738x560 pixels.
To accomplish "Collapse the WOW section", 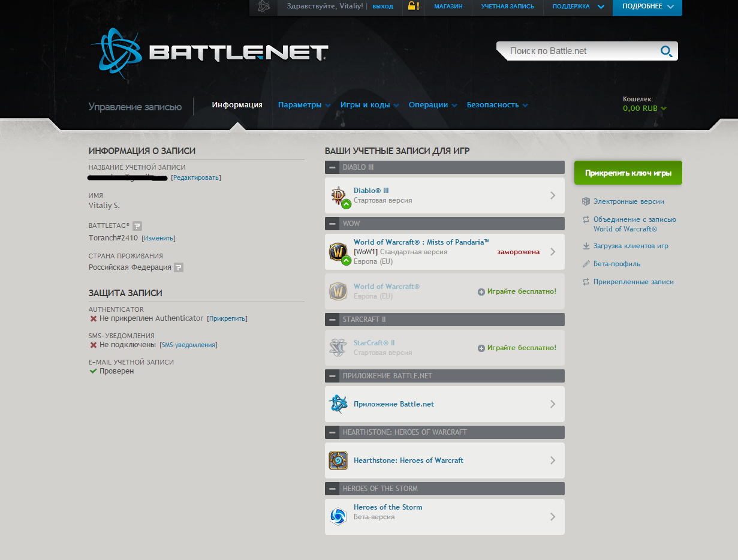I will point(332,224).
